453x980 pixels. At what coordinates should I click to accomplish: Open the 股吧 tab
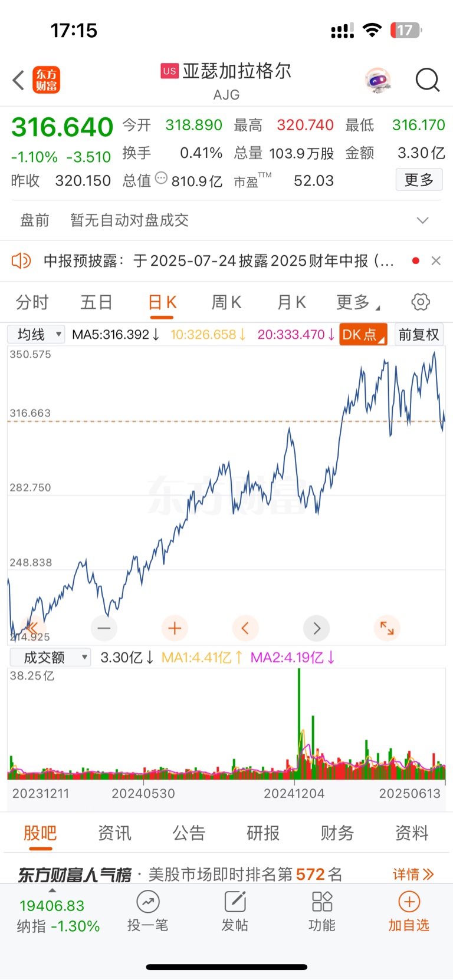pyautogui.click(x=40, y=833)
